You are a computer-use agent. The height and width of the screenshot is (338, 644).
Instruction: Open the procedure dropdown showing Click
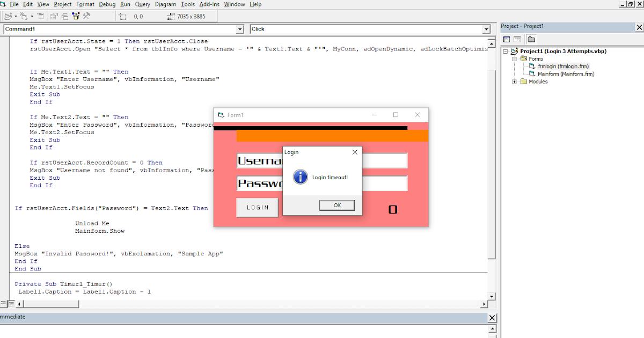[x=486, y=29]
